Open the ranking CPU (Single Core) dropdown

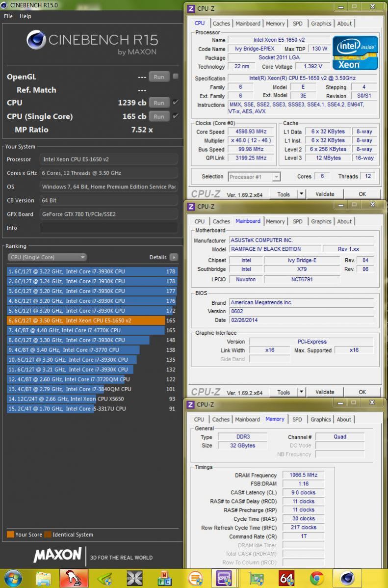(x=47, y=257)
